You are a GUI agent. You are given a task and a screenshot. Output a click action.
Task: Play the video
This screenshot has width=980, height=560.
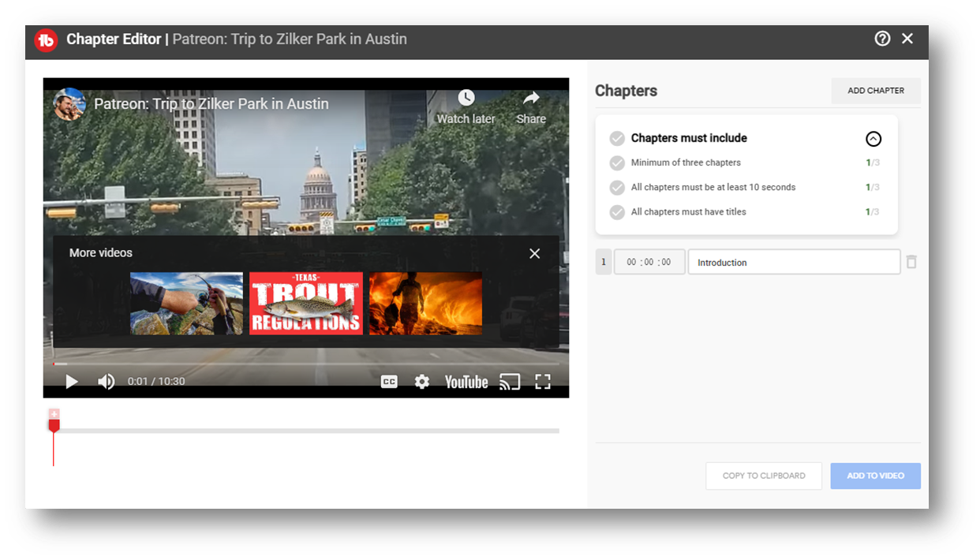(x=72, y=382)
